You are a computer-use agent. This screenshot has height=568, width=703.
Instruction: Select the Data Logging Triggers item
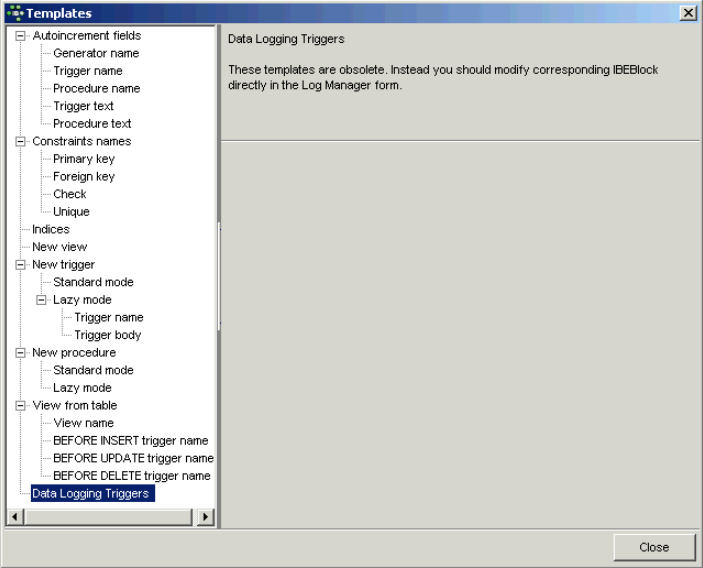tap(93, 494)
